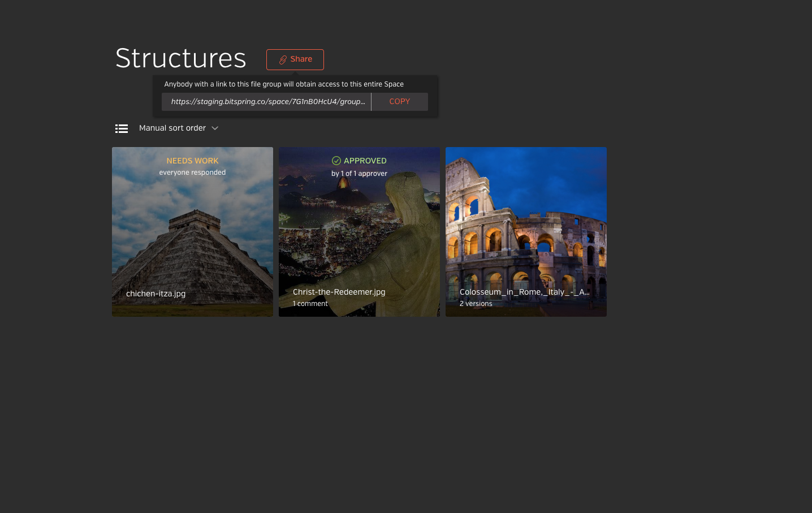Expand sort options with chevron arrow
Viewport: 812px width, 513px height.
[215, 128]
